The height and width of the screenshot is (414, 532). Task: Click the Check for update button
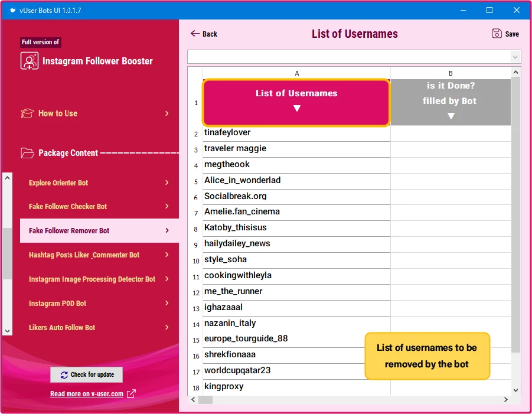pyautogui.click(x=87, y=374)
